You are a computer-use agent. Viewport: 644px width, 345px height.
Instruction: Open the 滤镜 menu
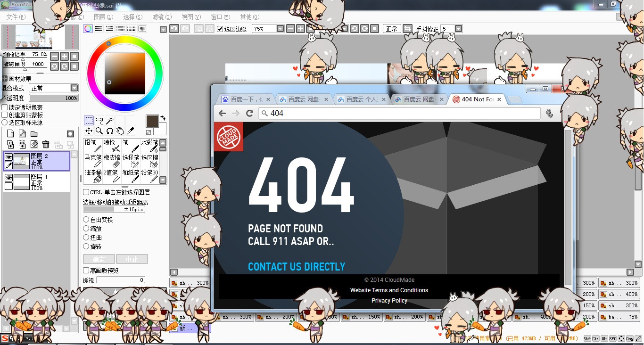pos(162,17)
